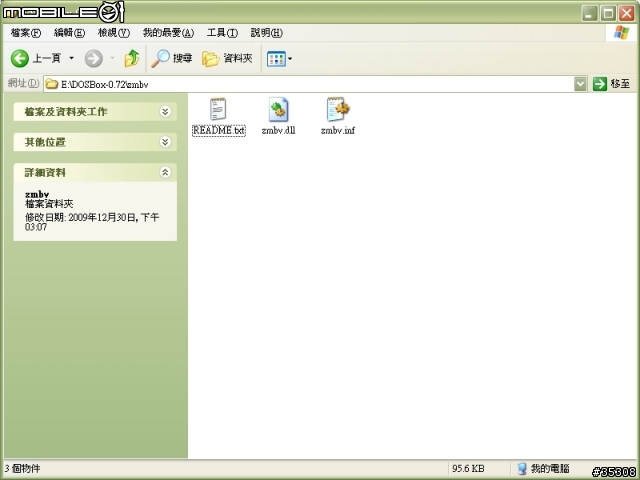Toggle the 資料夾 folders pane
Screen dimensions: 640x480
227,58
